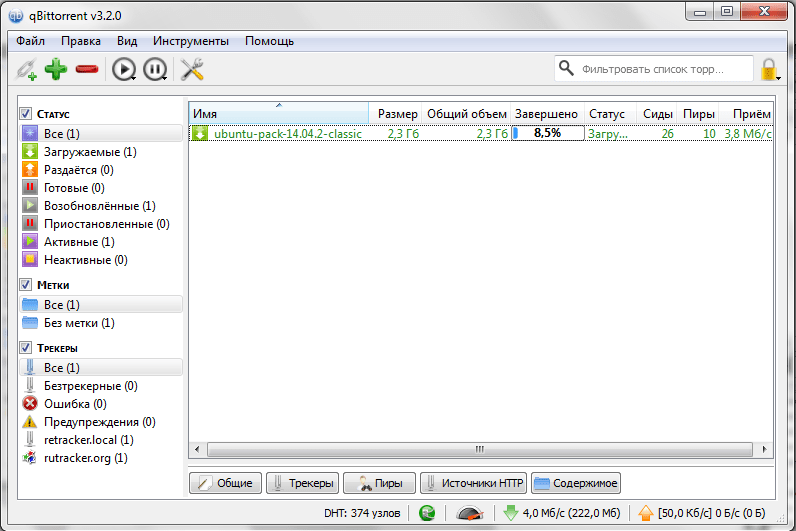This screenshot has height=531, width=796.
Task: Sort by the Общий объем column header
Action: tap(467, 113)
